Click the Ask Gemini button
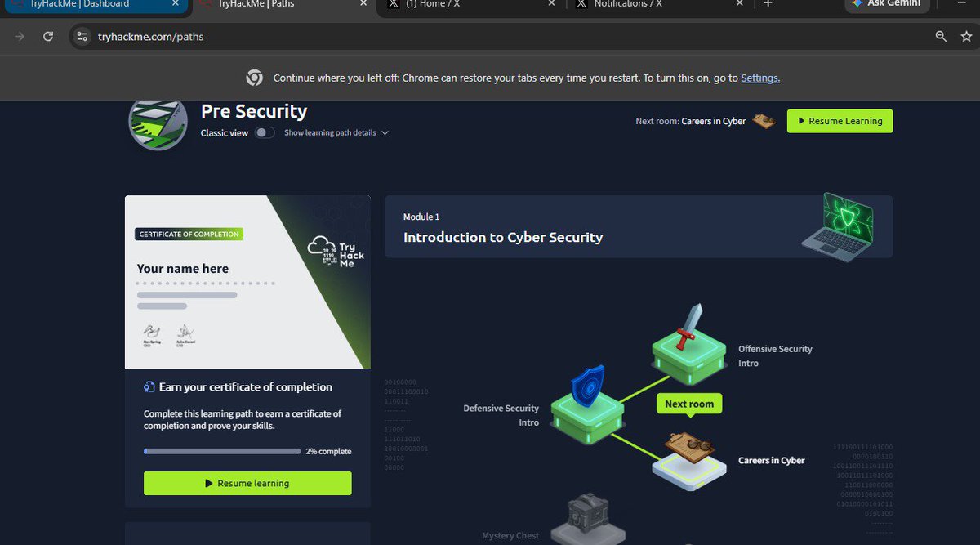 (886, 4)
